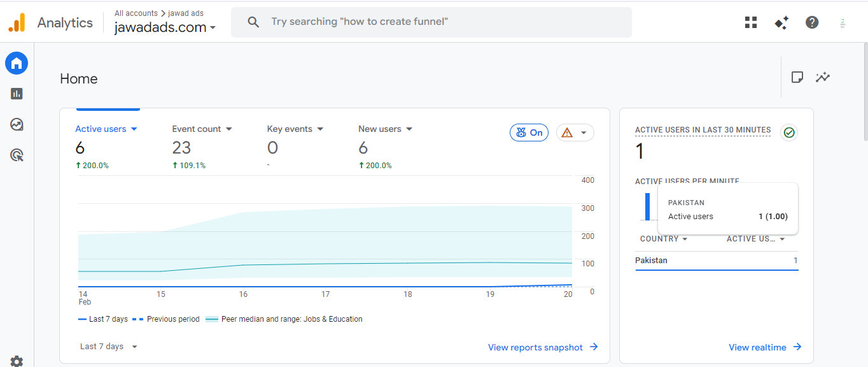Click the Analytics search field
The height and width of the screenshot is (367, 868).
[431, 22]
